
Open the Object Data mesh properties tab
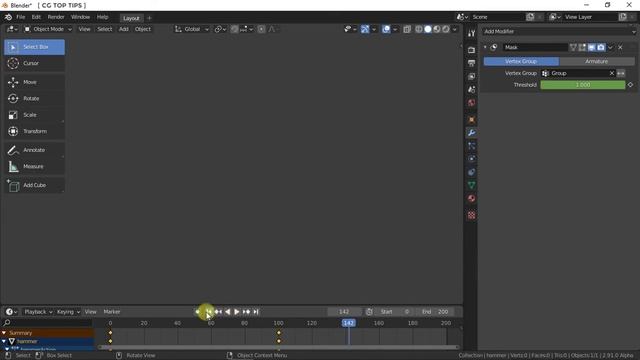pyautogui.click(x=471, y=185)
